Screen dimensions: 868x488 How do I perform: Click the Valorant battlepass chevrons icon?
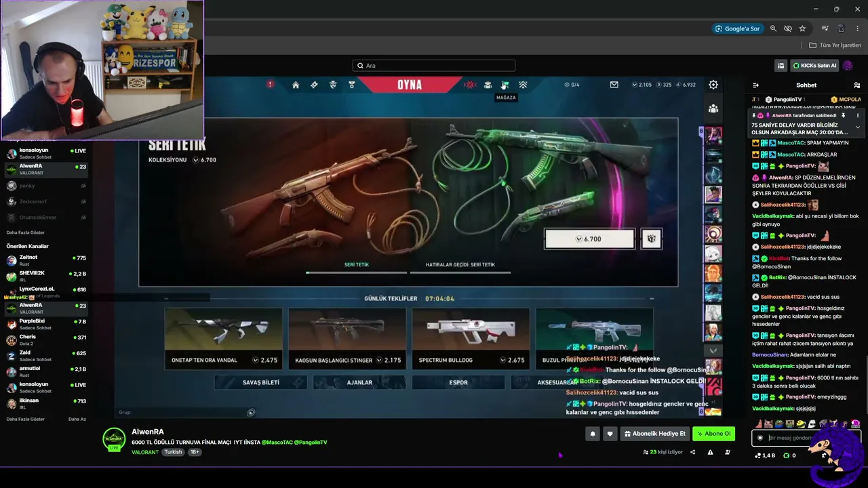pyautogui.click(x=523, y=85)
